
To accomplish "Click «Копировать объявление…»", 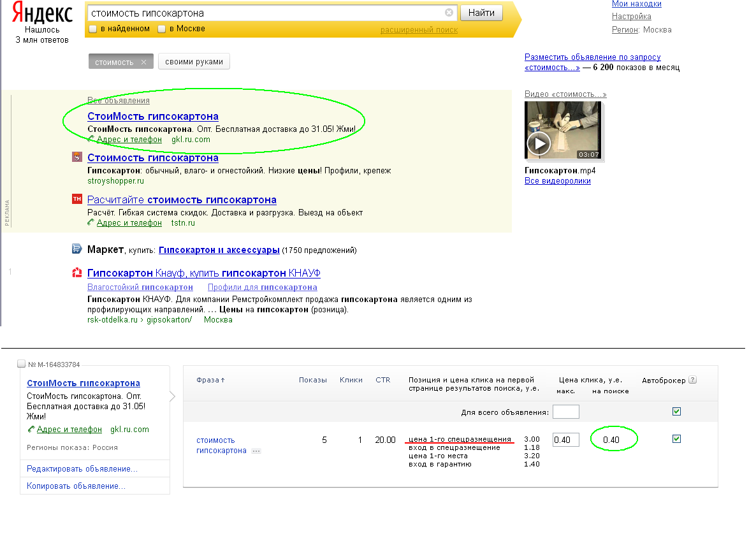I will tap(76, 486).
